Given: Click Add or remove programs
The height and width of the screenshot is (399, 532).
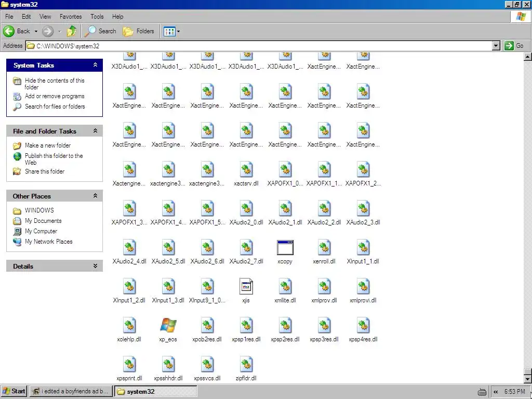Looking at the screenshot, I should coord(54,96).
